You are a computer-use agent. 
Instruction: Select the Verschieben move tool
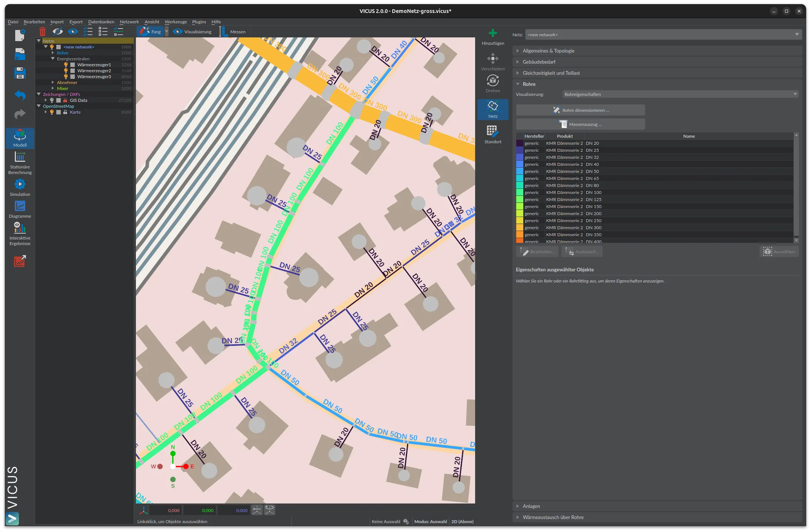(x=493, y=62)
